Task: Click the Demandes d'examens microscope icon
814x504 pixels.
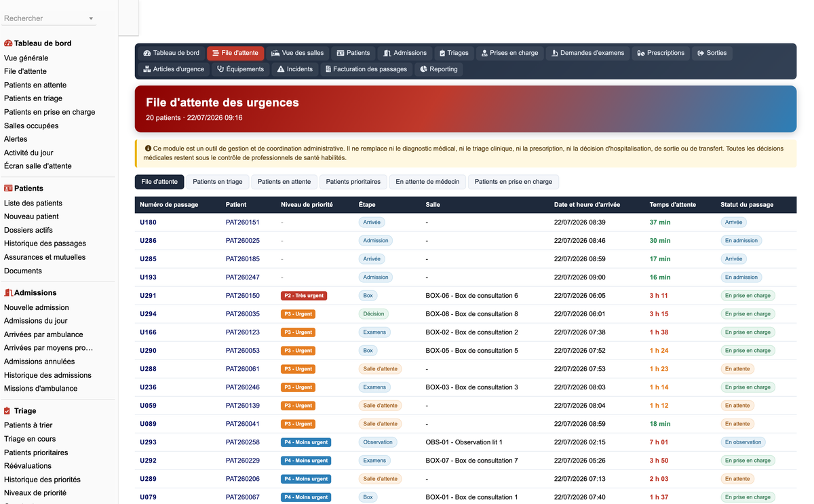Action: (554, 53)
